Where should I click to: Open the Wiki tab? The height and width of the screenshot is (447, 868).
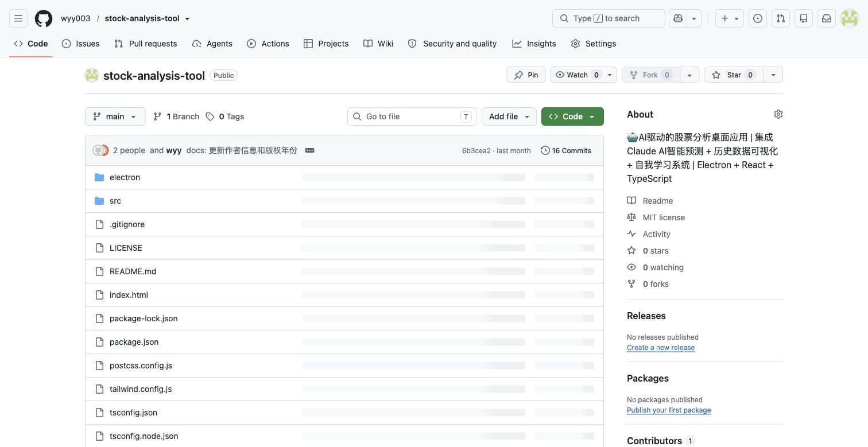(378, 44)
